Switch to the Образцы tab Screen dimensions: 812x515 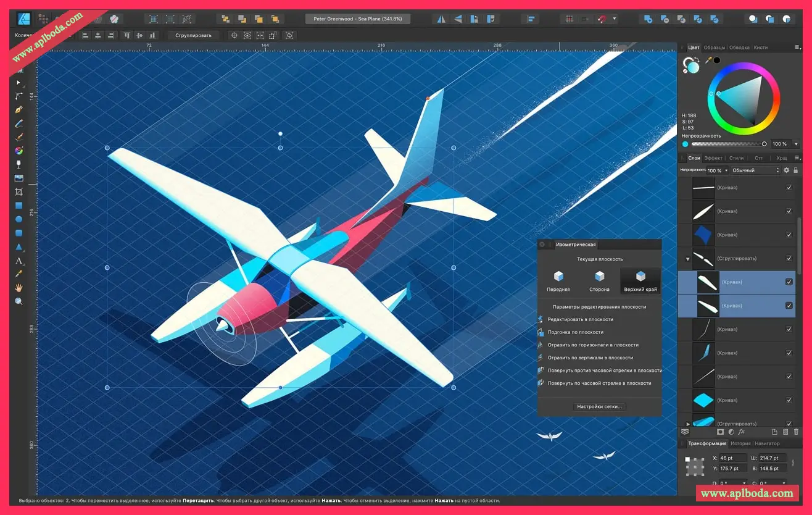715,48
